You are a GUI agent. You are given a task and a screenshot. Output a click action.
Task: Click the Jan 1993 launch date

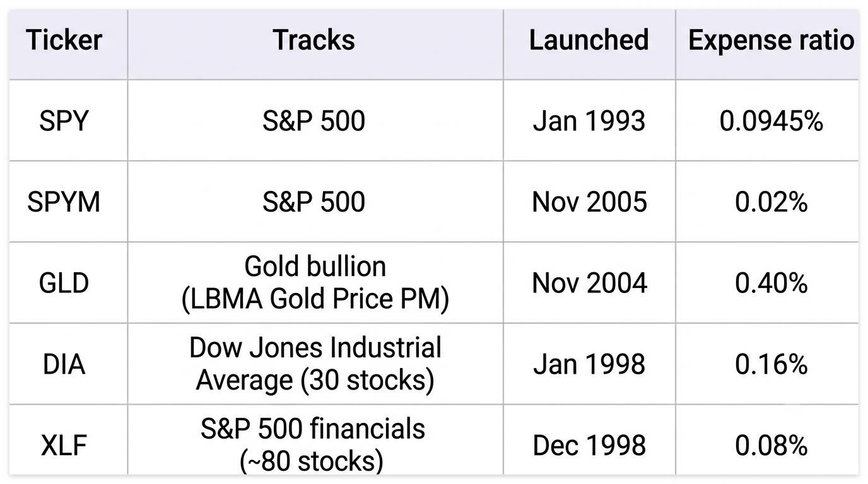tap(589, 121)
